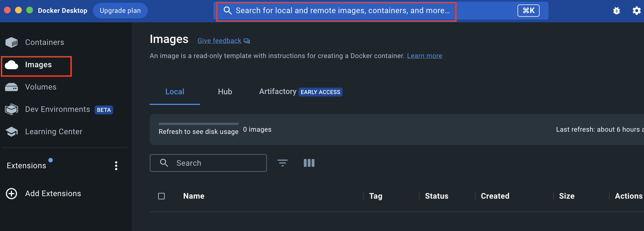Click the filter icon next to images search

click(x=283, y=163)
